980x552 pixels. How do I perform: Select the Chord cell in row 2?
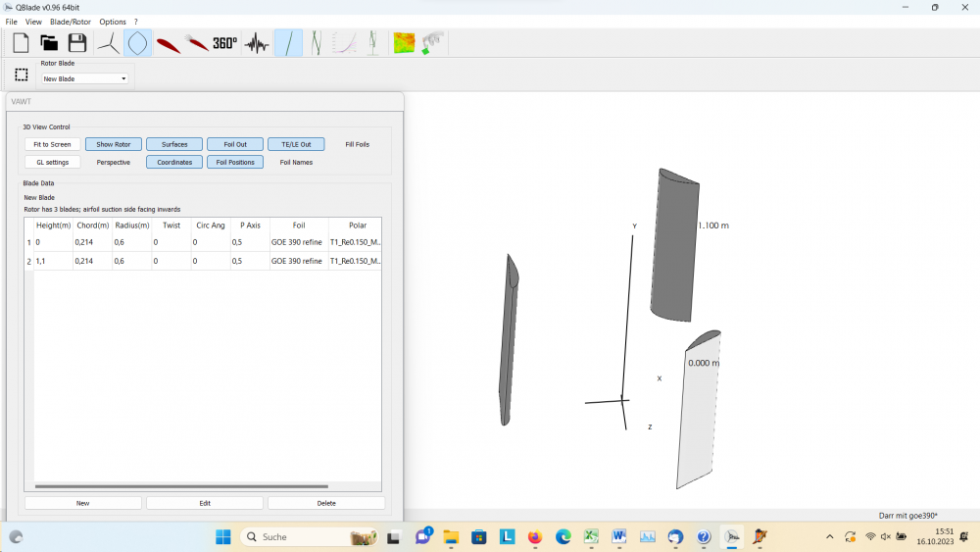(x=92, y=261)
